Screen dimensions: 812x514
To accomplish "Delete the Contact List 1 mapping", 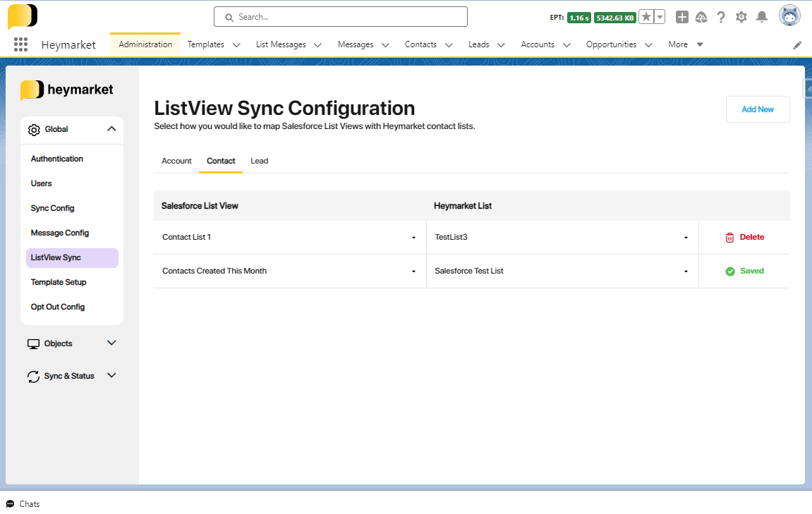I will pos(745,237).
